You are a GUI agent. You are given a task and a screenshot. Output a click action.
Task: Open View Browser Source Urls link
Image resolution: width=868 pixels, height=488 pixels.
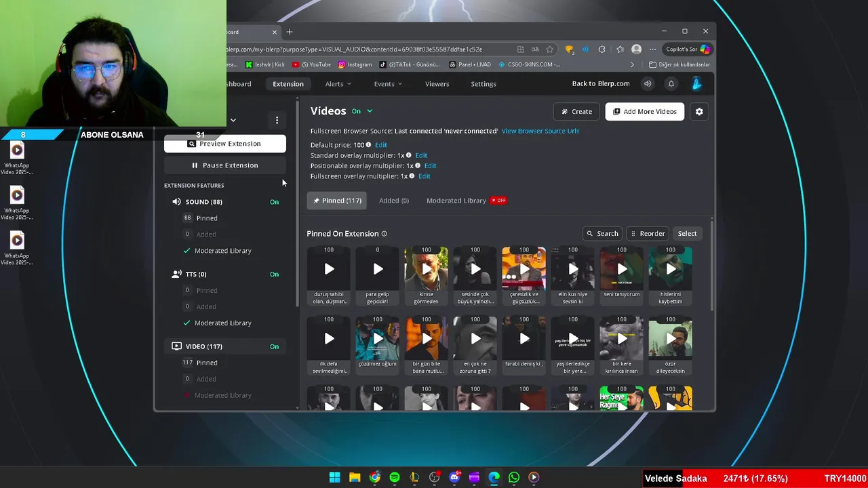(x=540, y=131)
